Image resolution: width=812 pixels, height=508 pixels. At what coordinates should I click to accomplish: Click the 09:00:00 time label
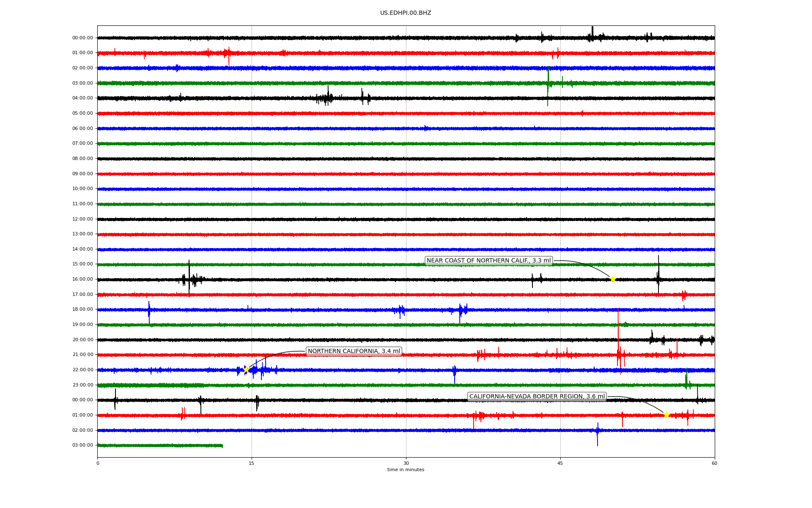pos(82,174)
